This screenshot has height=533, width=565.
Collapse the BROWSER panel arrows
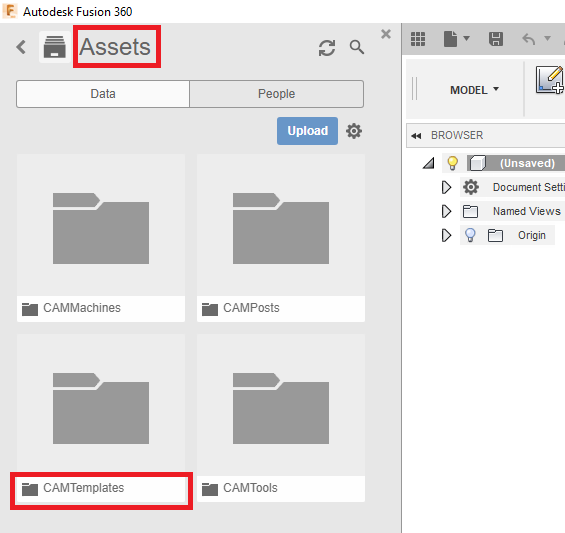tap(416, 136)
